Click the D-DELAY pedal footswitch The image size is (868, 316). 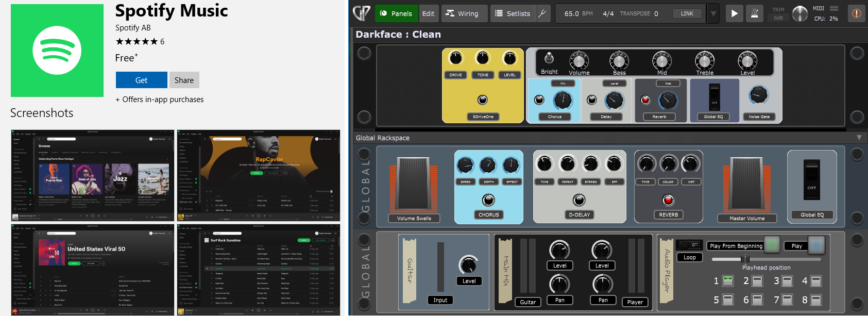(x=579, y=200)
